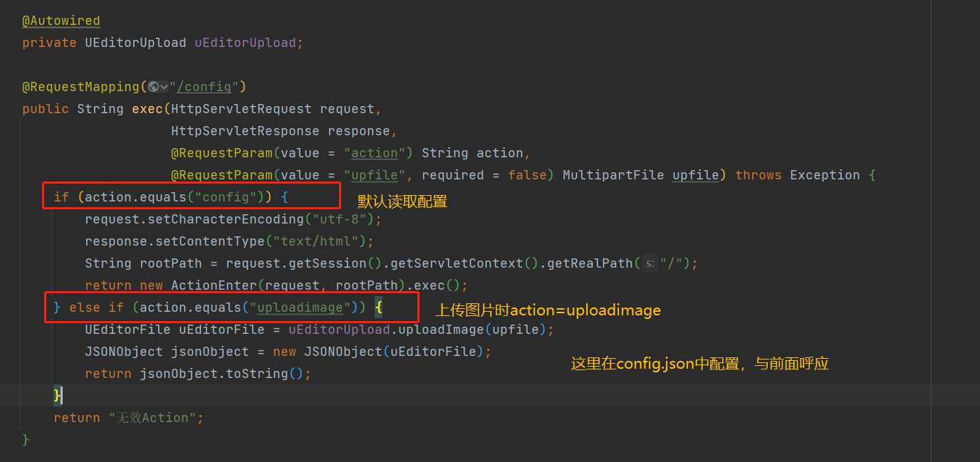This screenshot has height=462, width=980.
Task: Click the getServletContext method call
Action: click(x=457, y=263)
